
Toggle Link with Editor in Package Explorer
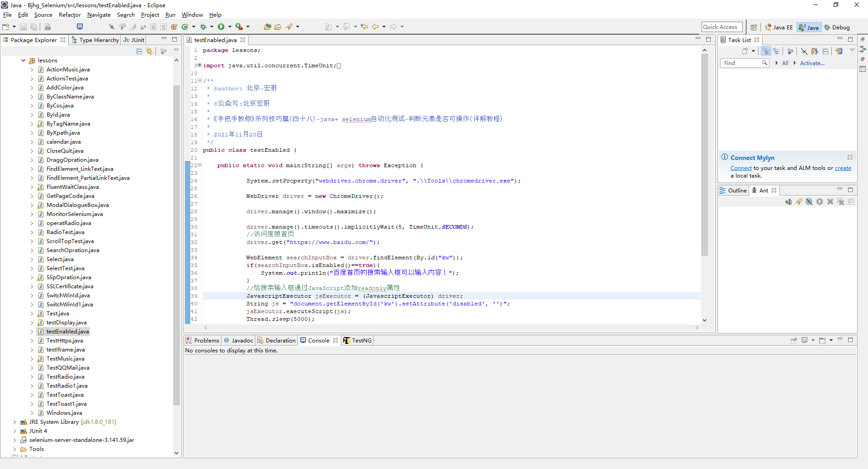[149, 52]
